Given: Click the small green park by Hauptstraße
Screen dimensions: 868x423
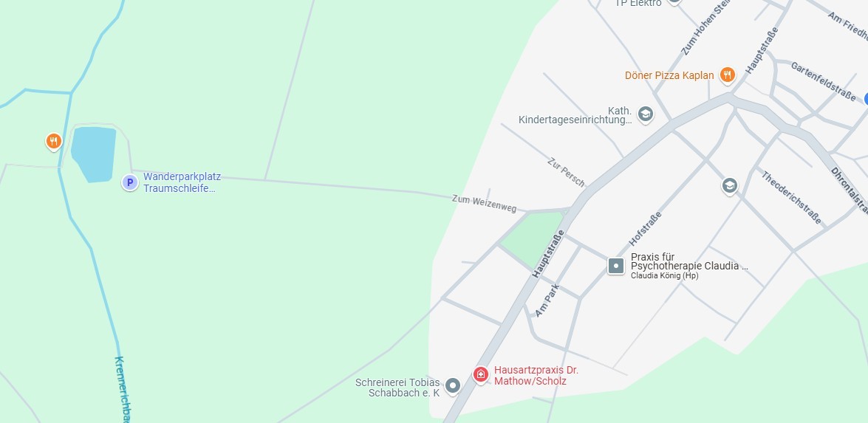Looking at the screenshot, I should pyautogui.click(x=533, y=237).
